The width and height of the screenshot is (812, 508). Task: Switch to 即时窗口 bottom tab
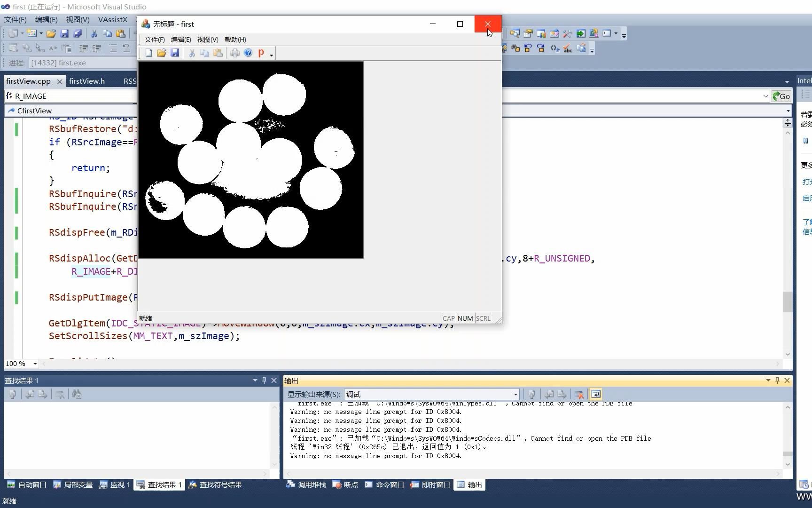coord(430,484)
